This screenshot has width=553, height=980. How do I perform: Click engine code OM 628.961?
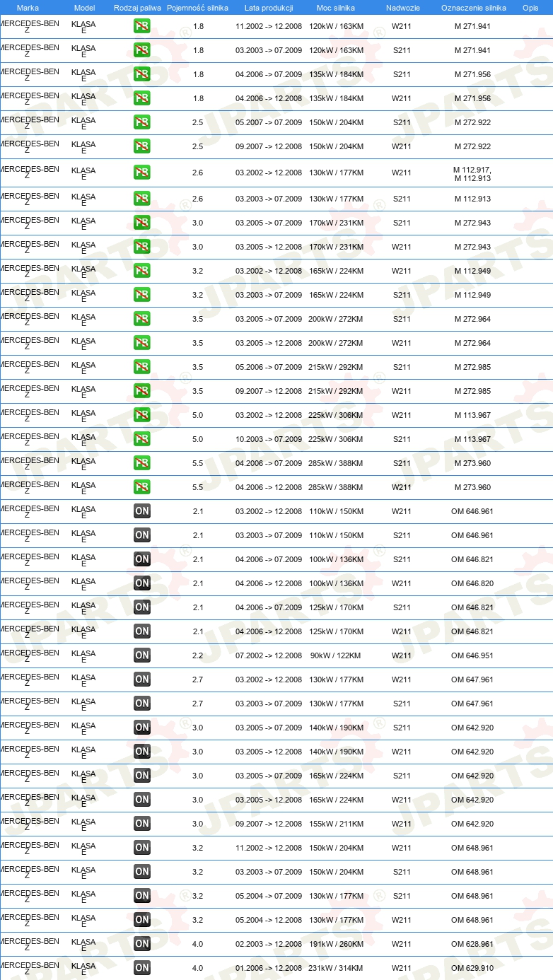(x=472, y=945)
